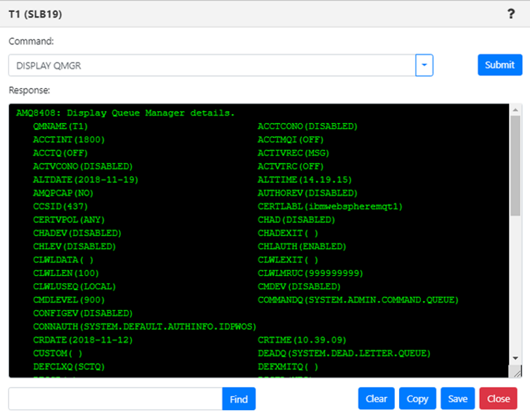Click the ALTTIME(14.19.15) entry

(x=305, y=180)
